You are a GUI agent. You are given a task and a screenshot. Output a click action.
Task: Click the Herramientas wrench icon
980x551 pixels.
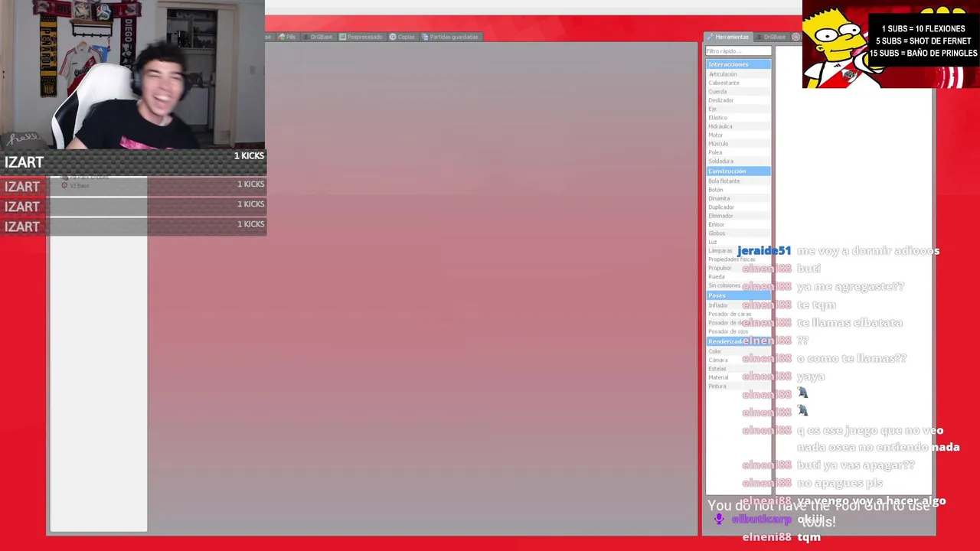click(710, 37)
